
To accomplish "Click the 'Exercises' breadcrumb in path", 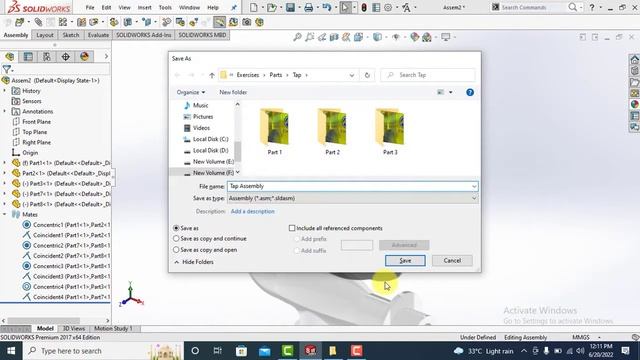I will [x=248, y=75].
